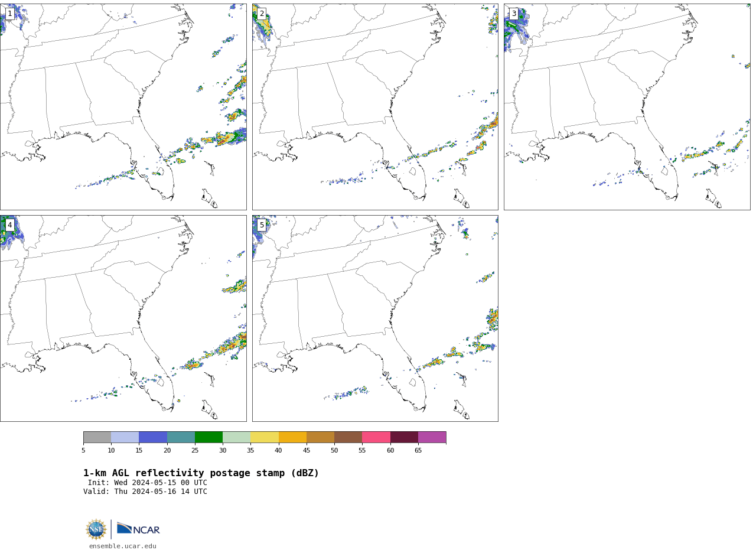Viewport: 756px width, 553px height.
Task: Click the colorbar tick label '35'
Action: pyautogui.click(x=250, y=451)
